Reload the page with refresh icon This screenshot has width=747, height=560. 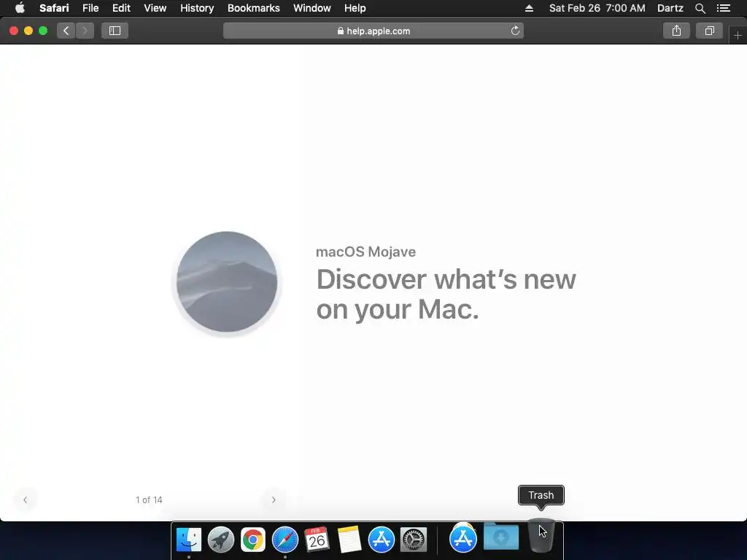point(515,31)
